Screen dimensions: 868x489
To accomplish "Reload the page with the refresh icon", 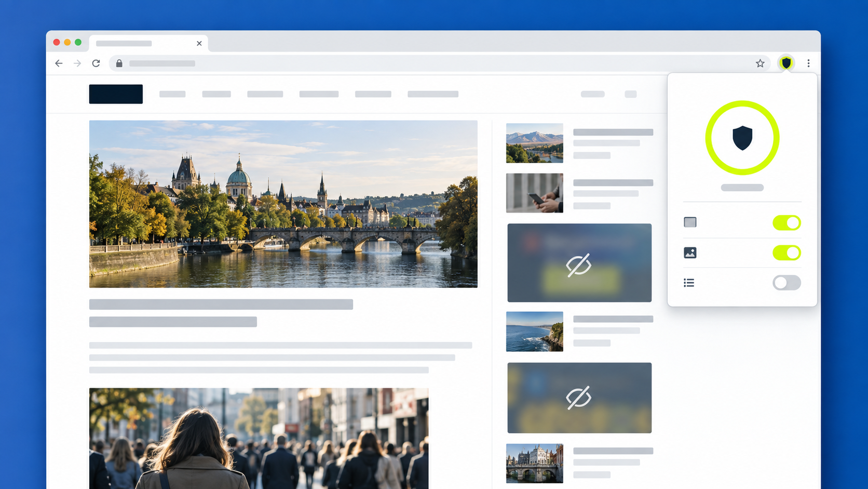I will 96,63.
